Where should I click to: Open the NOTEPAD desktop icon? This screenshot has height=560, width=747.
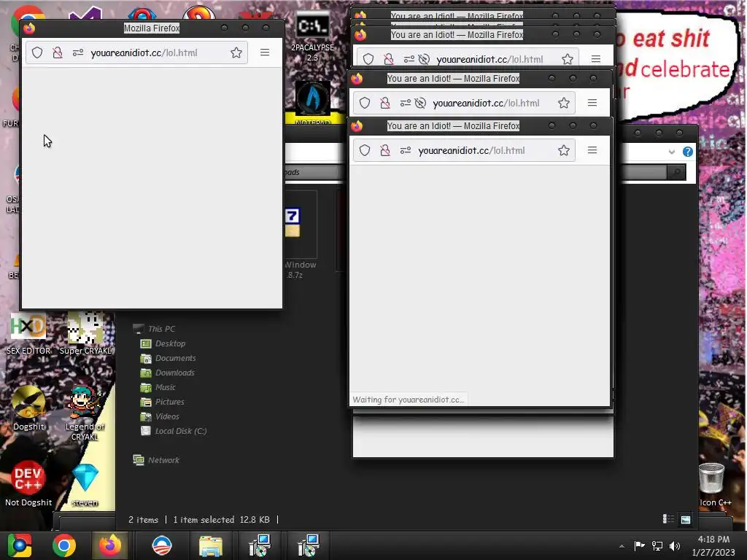tap(313, 102)
